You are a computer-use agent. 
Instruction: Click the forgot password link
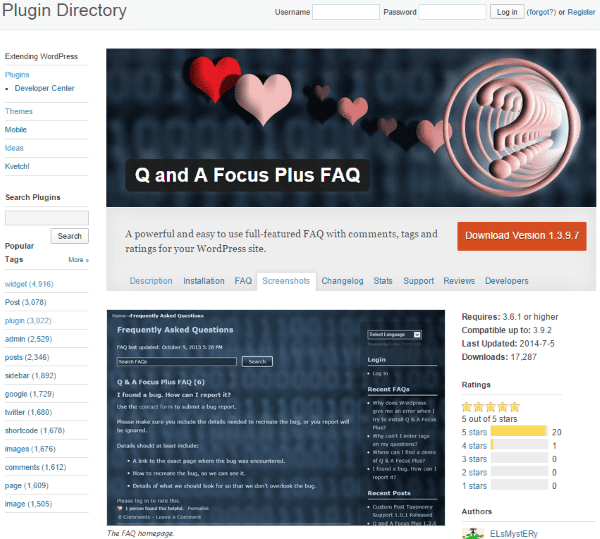pyautogui.click(x=541, y=12)
